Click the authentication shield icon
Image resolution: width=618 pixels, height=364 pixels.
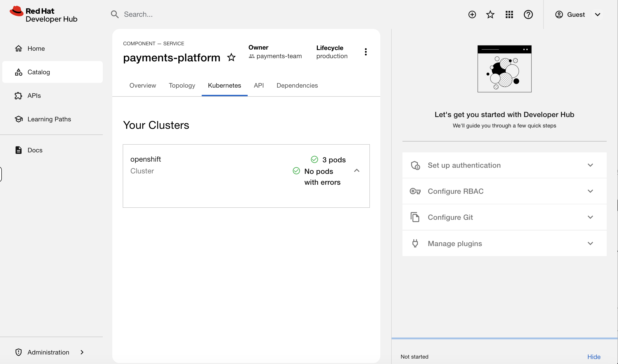tap(415, 165)
